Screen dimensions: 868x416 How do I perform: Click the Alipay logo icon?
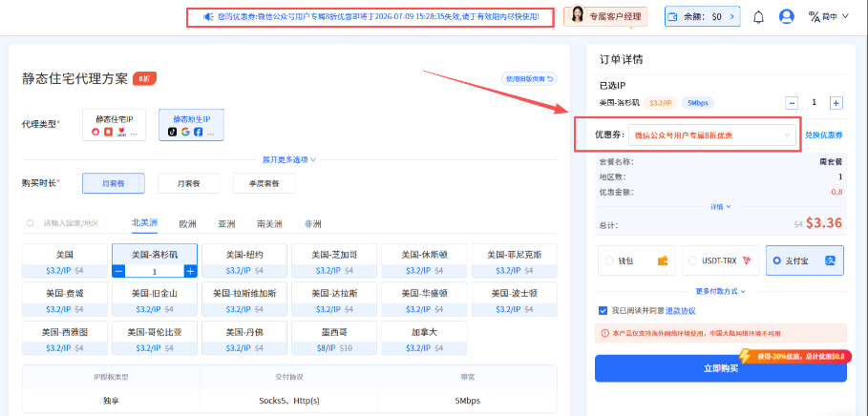point(830,260)
